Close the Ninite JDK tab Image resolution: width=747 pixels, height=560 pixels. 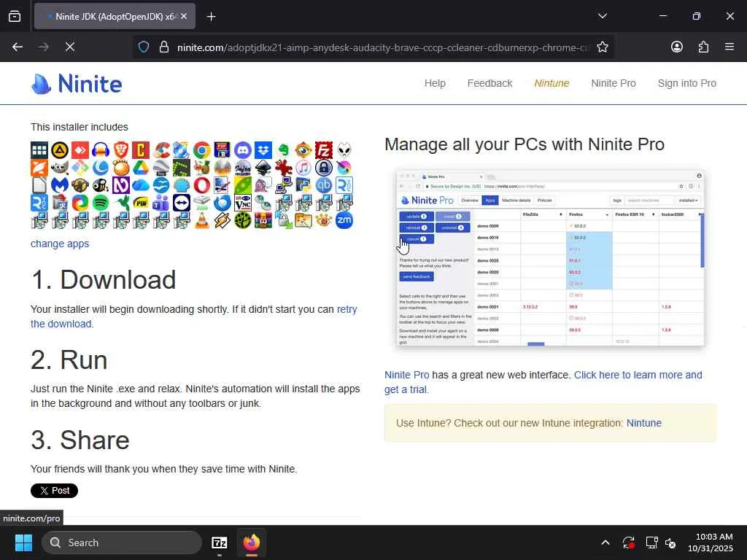[184, 16]
